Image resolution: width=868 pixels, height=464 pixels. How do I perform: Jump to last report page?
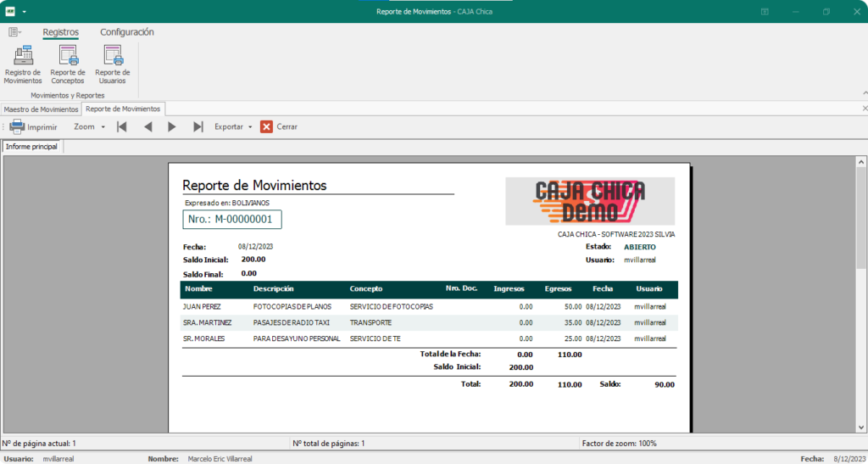point(198,127)
